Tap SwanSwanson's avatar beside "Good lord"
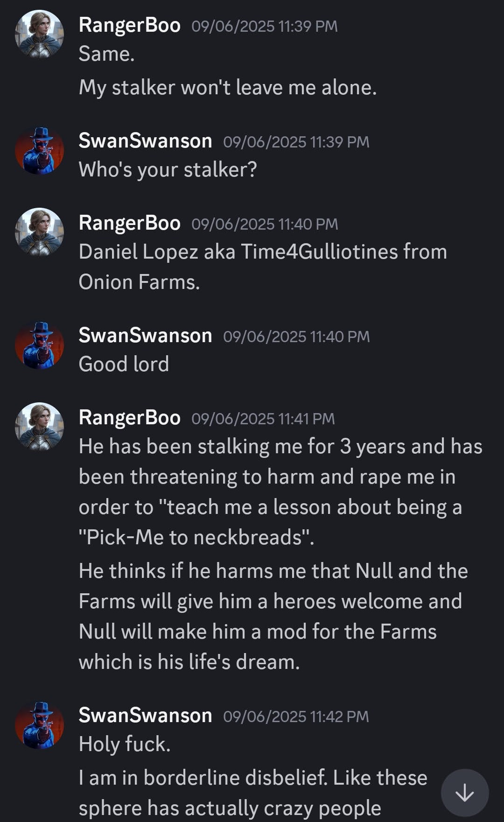Image resolution: width=504 pixels, height=822 pixels. pyautogui.click(x=39, y=345)
